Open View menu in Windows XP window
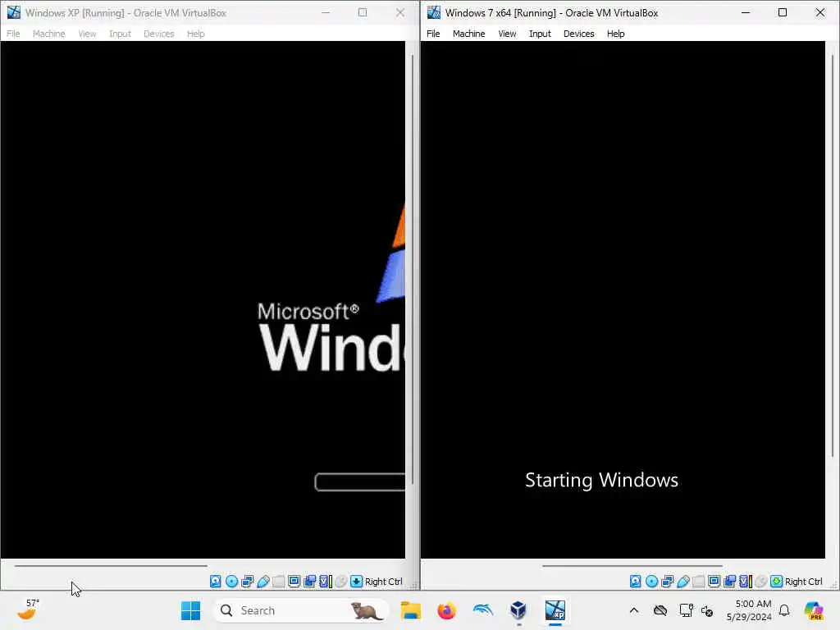The height and width of the screenshot is (630, 840). [87, 34]
